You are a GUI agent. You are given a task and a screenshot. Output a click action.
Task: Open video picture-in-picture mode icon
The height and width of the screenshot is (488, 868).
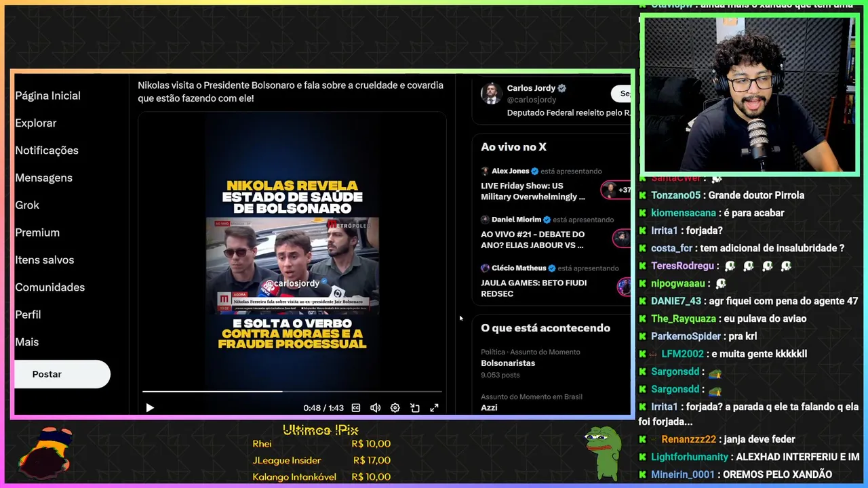415,407
